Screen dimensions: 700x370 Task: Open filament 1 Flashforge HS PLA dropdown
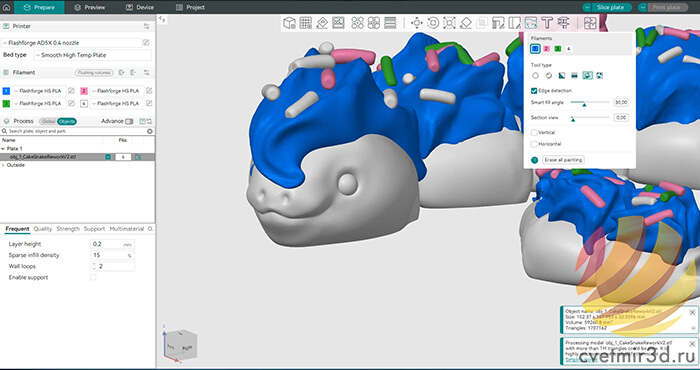pos(39,91)
